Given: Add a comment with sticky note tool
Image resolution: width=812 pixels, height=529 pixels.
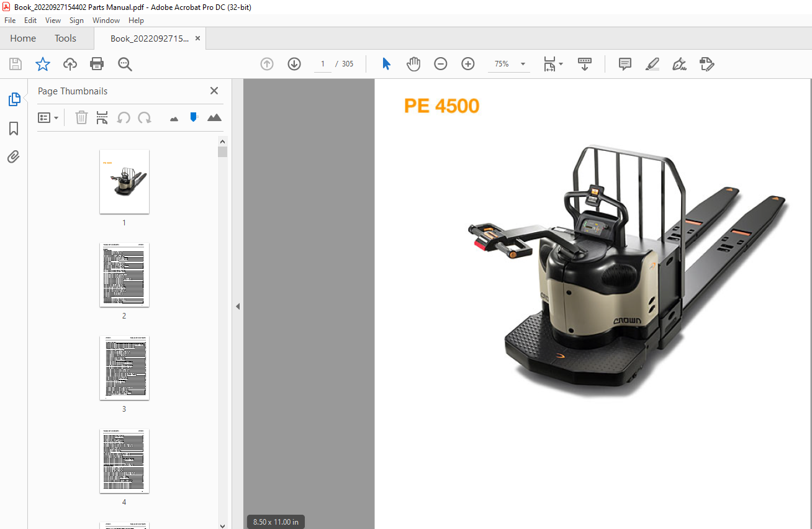Looking at the screenshot, I should pos(625,64).
